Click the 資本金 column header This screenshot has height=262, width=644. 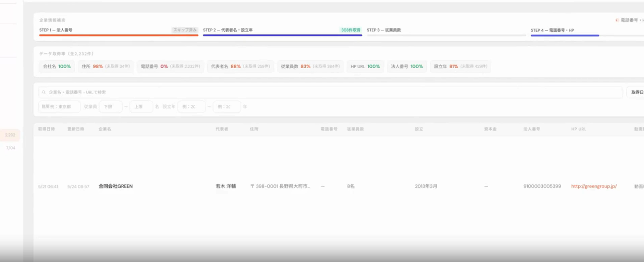point(490,129)
